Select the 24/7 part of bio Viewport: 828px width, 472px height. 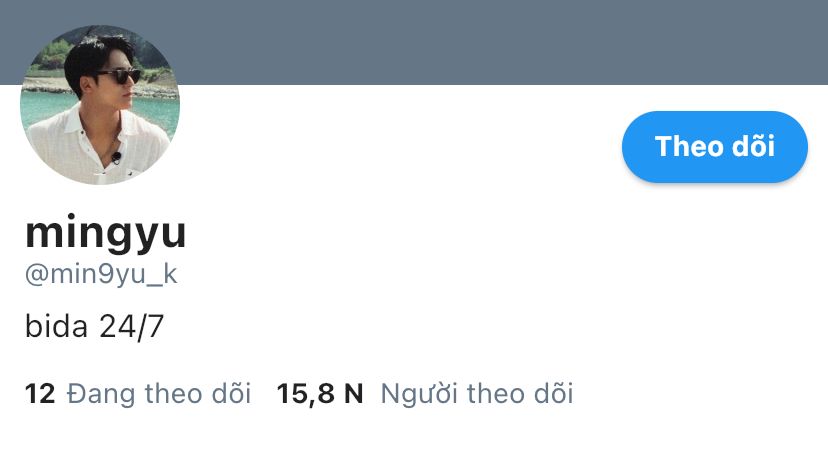(131, 327)
